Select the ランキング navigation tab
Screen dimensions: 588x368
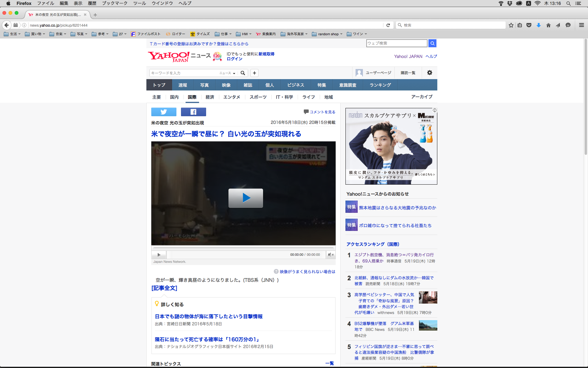(380, 85)
